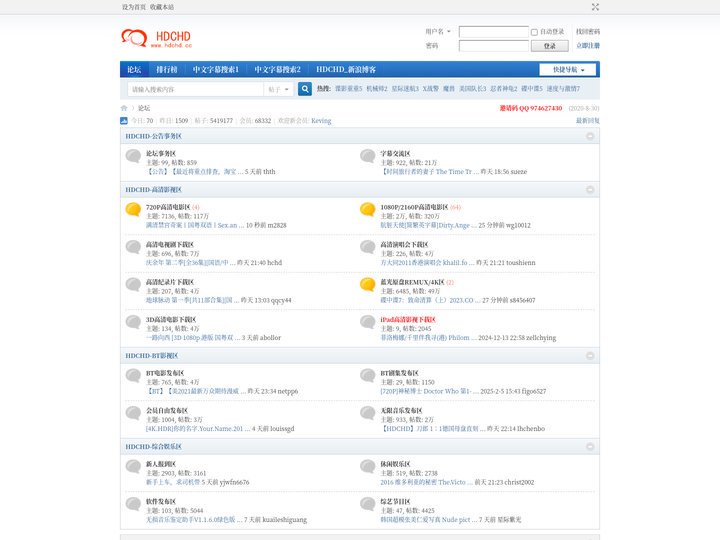Open the 论坛 breadcrumb link

click(144, 108)
